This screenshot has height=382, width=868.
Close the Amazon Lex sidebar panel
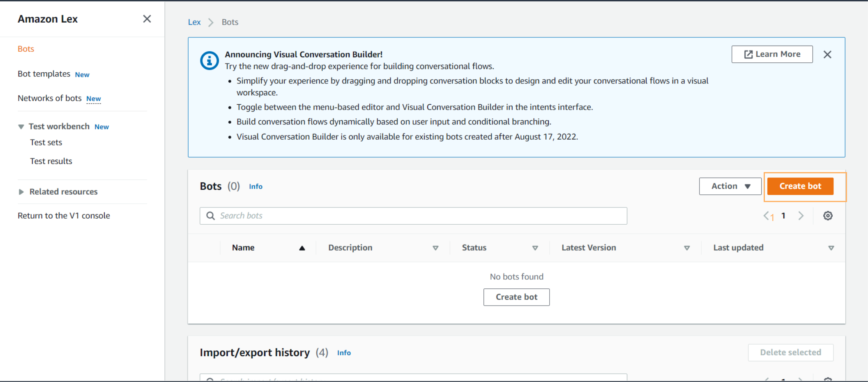pyautogui.click(x=147, y=19)
